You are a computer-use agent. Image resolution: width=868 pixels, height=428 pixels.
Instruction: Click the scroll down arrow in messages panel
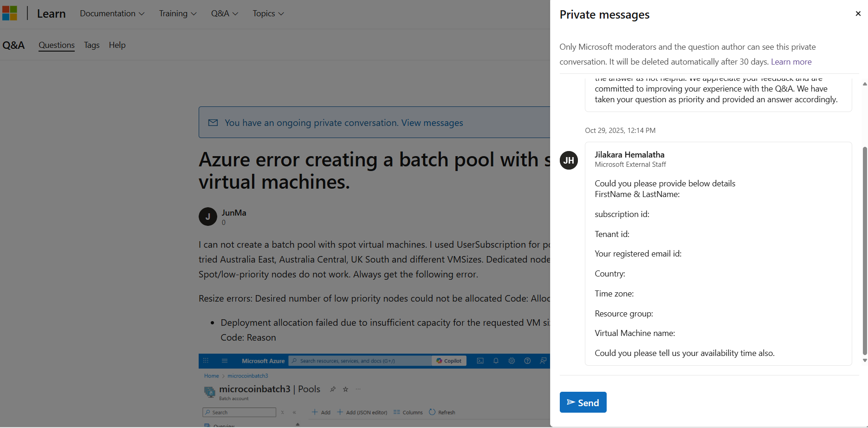tap(865, 360)
